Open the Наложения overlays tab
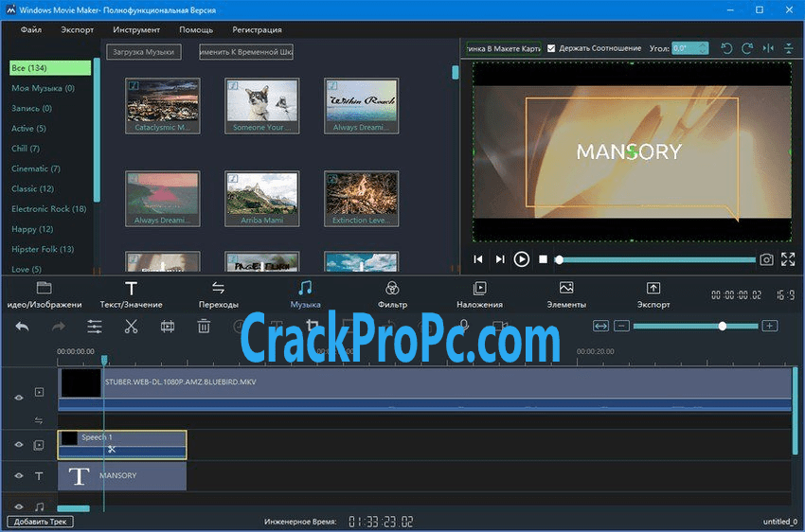This screenshot has width=805, height=532. [479, 294]
